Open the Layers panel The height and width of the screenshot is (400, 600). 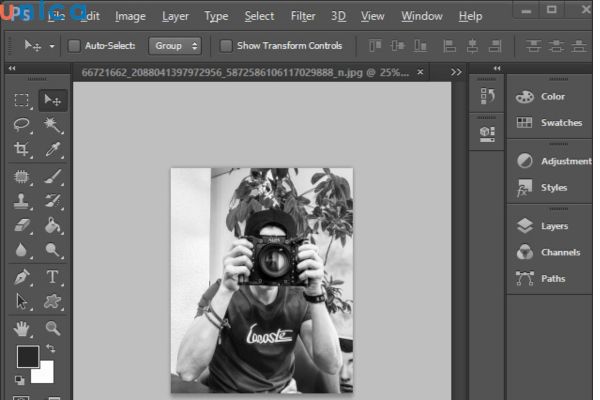pos(542,226)
